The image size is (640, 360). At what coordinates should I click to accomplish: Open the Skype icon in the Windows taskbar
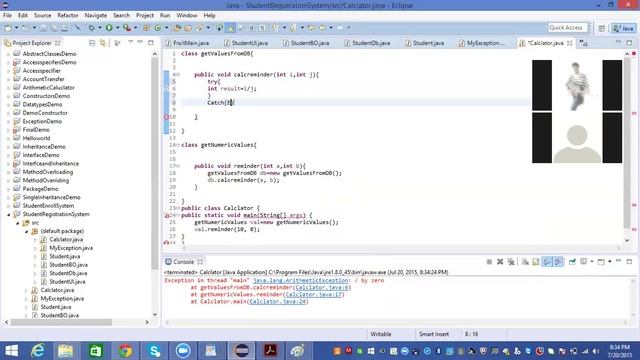(154, 350)
